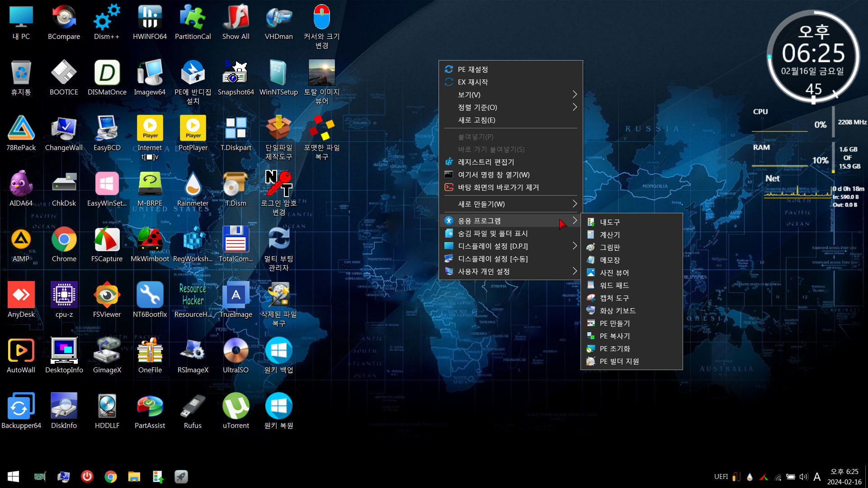This screenshot has height=488, width=868.
Task: Choose PE 빌더 지원 from submenu
Action: (632, 361)
